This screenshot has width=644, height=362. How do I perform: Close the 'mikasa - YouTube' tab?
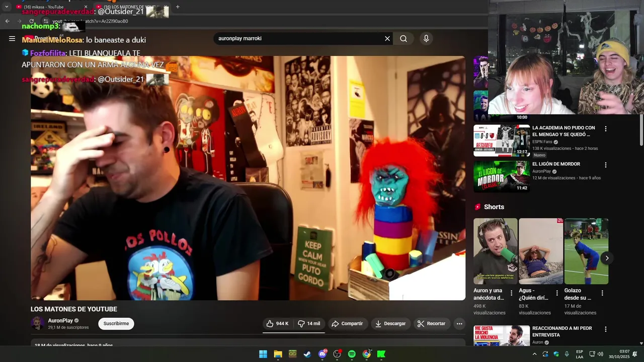pos(86,7)
